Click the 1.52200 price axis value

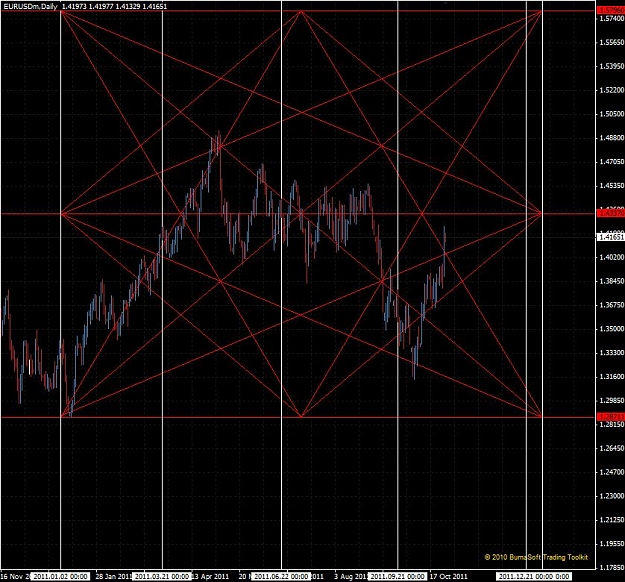click(x=612, y=90)
